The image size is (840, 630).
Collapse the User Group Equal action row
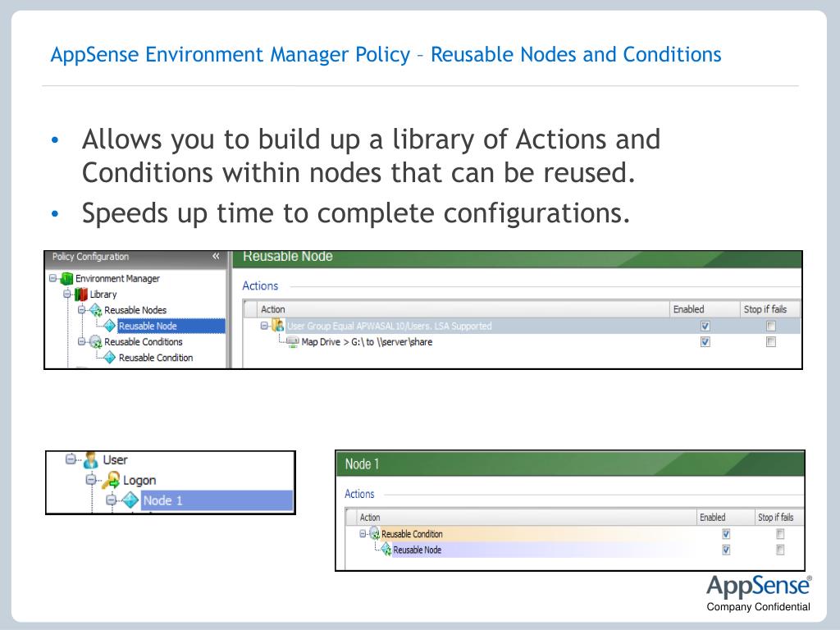coord(264,326)
